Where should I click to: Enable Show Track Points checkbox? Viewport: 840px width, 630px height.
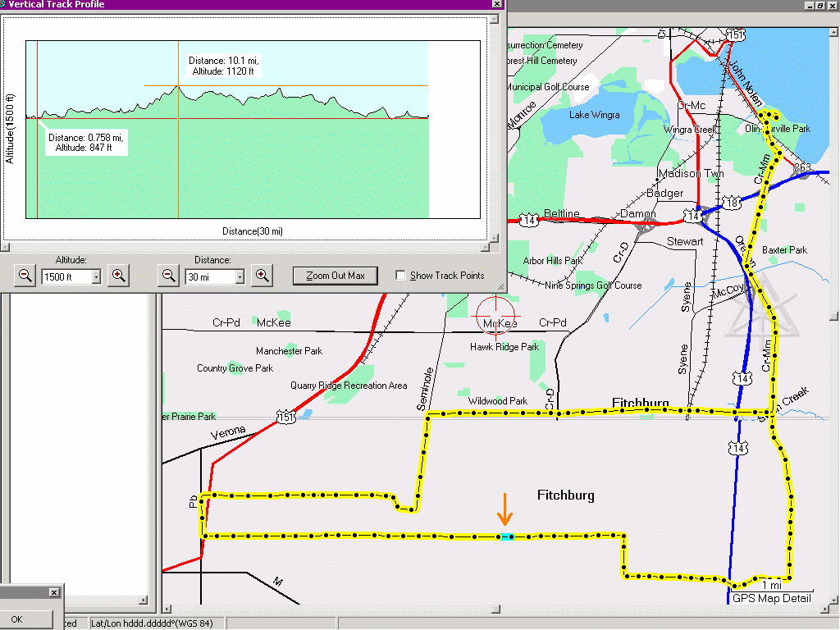pyautogui.click(x=400, y=276)
